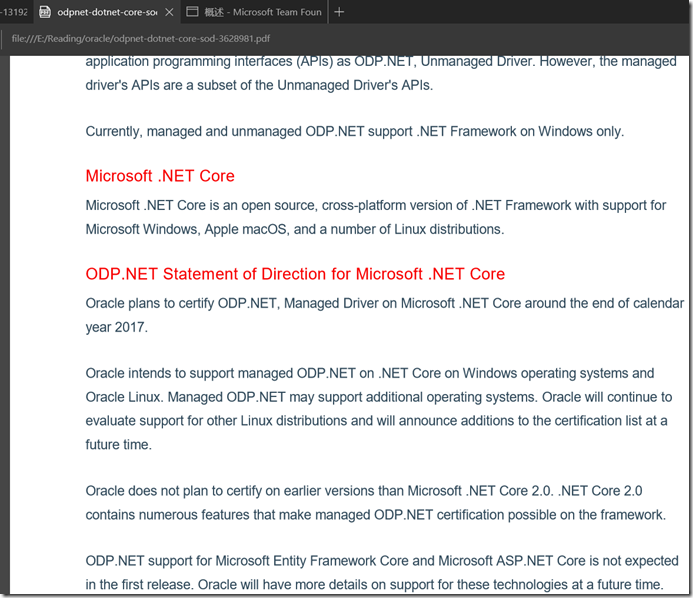693x598 pixels.
Task: Click line starting 'Microsoft Windows, Apple macOS'
Action: pos(295,229)
